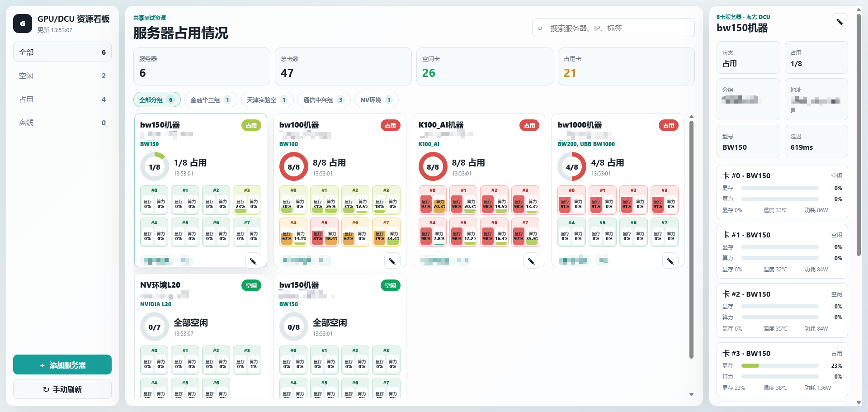
Task: Open the bw1000机器 server card title
Action: coord(580,125)
